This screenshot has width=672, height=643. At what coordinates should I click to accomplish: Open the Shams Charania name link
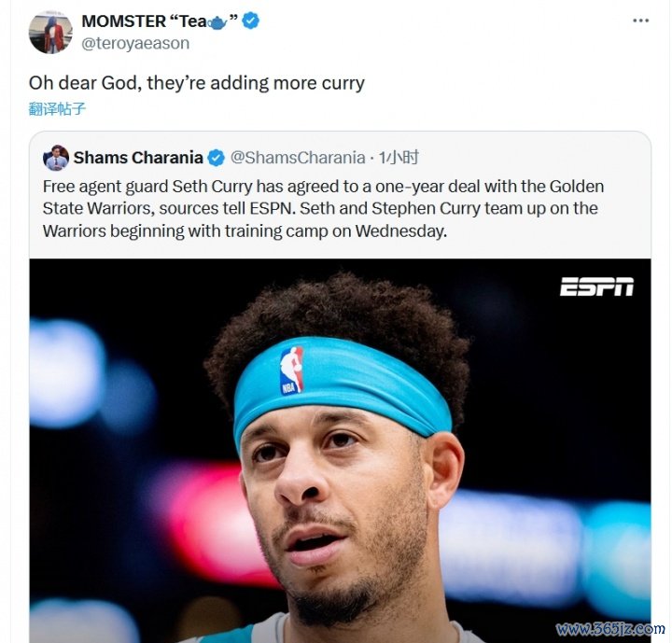point(137,157)
